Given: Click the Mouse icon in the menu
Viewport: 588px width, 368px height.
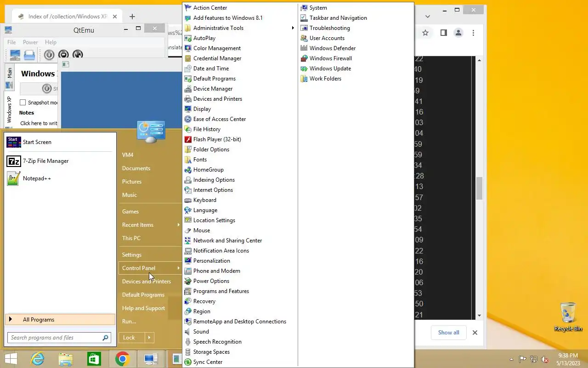Looking at the screenshot, I should (x=187, y=230).
